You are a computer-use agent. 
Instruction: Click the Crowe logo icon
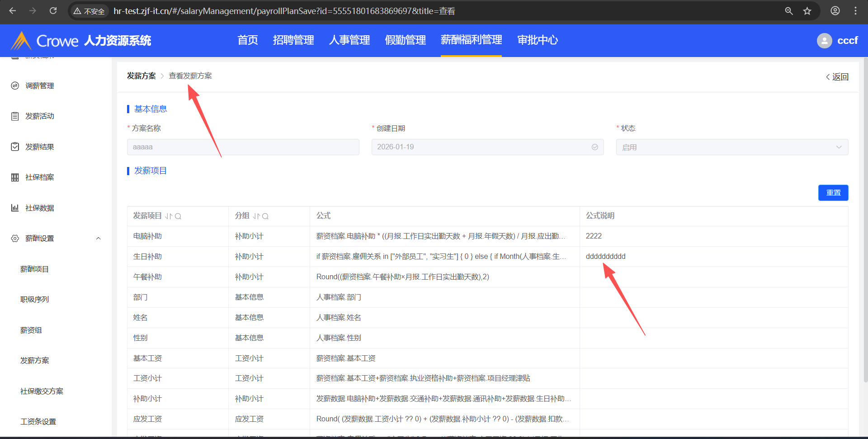(x=21, y=41)
